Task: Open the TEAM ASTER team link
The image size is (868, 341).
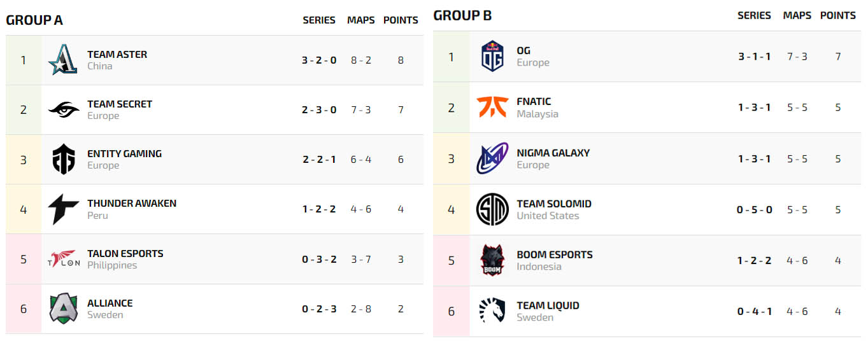Action: [117, 55]
